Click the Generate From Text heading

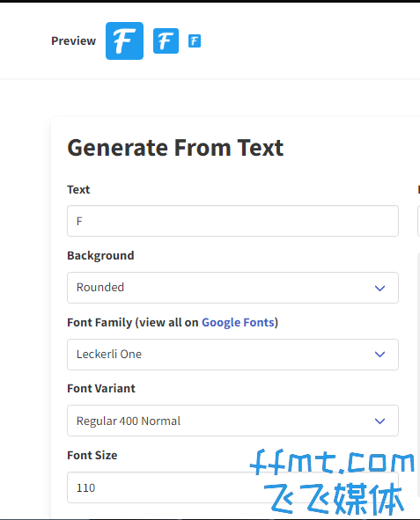(x=175, y=148)
